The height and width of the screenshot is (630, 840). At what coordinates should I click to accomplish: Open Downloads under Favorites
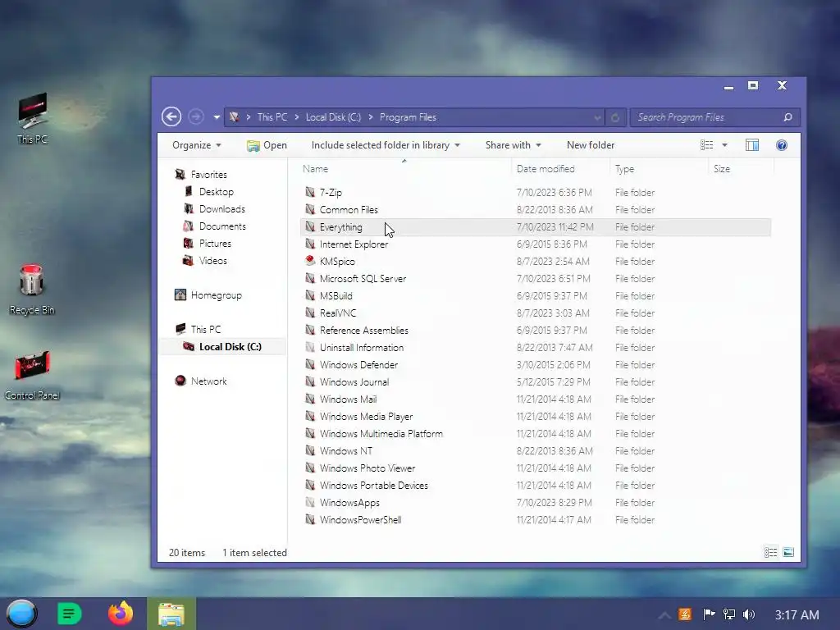pos(221,209)
